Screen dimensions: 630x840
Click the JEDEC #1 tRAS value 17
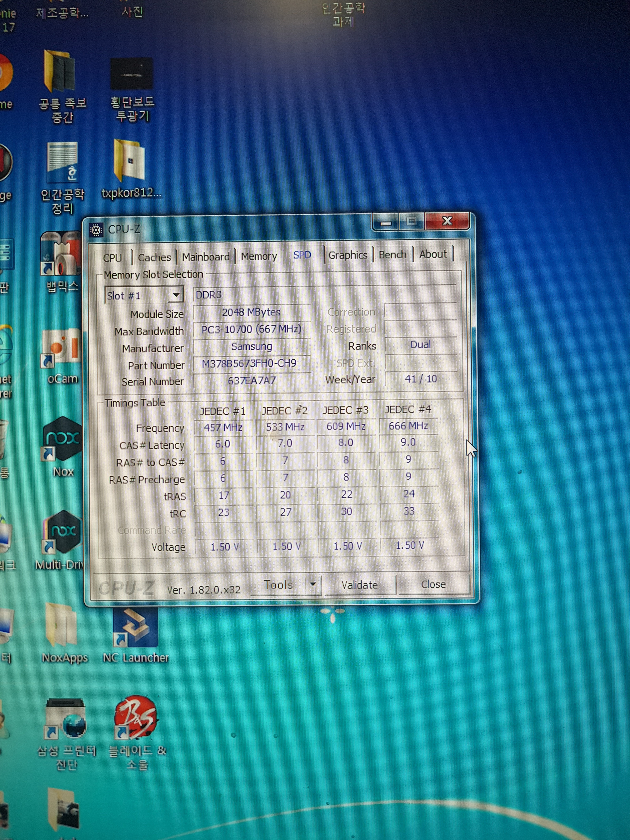223,495
